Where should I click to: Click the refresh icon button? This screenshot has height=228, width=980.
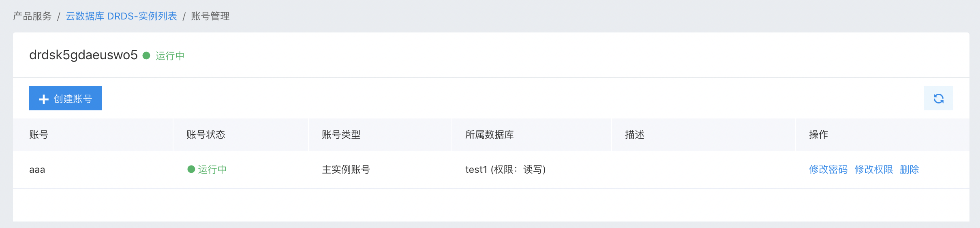(938, 98)
